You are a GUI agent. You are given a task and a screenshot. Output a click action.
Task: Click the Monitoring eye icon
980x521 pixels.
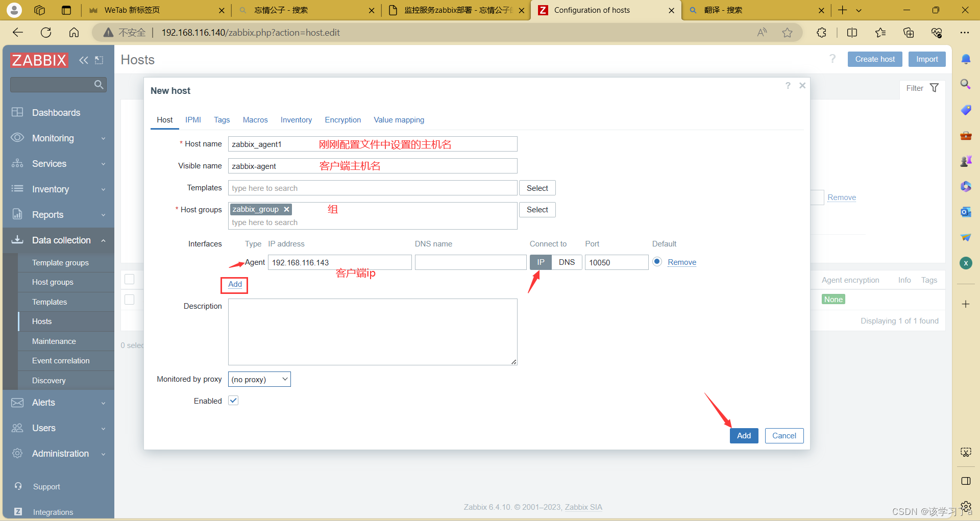(17, 138)
